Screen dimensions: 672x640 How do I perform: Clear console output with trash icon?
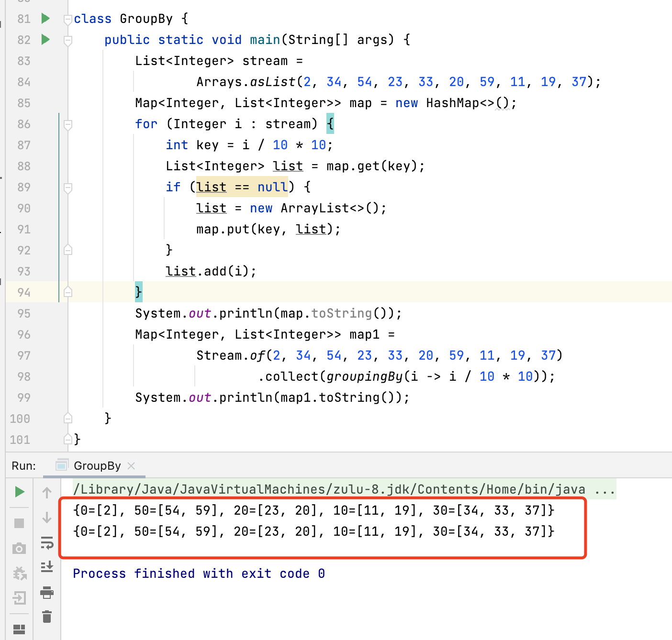click(x=47, y=617)
